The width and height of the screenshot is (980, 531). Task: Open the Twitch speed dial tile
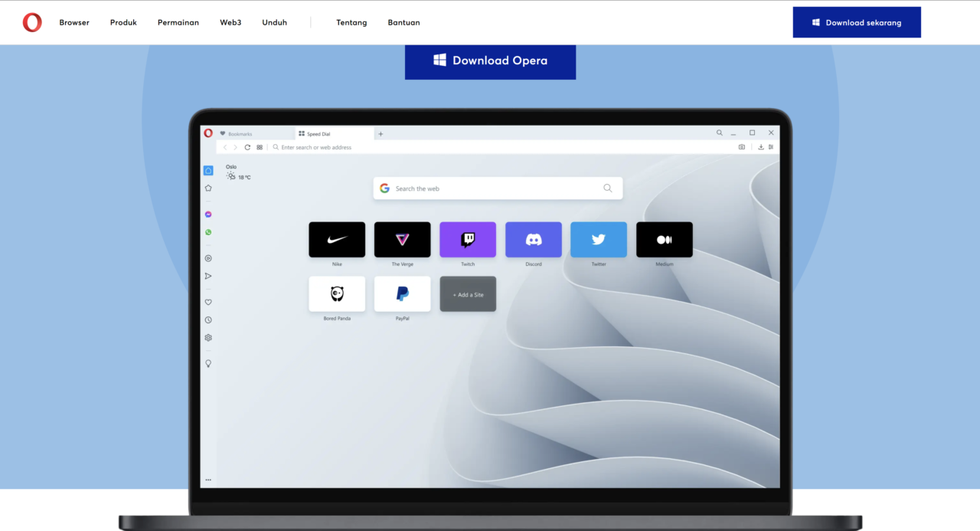(x=468, y=240)
